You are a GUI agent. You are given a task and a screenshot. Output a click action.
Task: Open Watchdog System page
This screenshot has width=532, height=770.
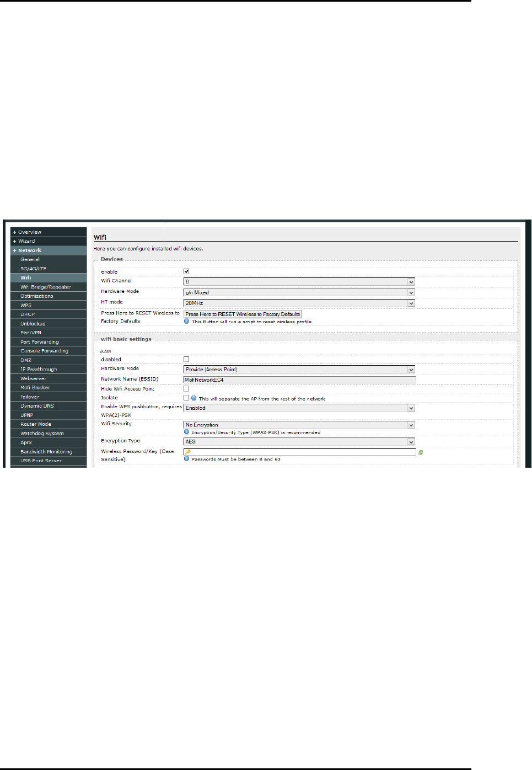49,434
